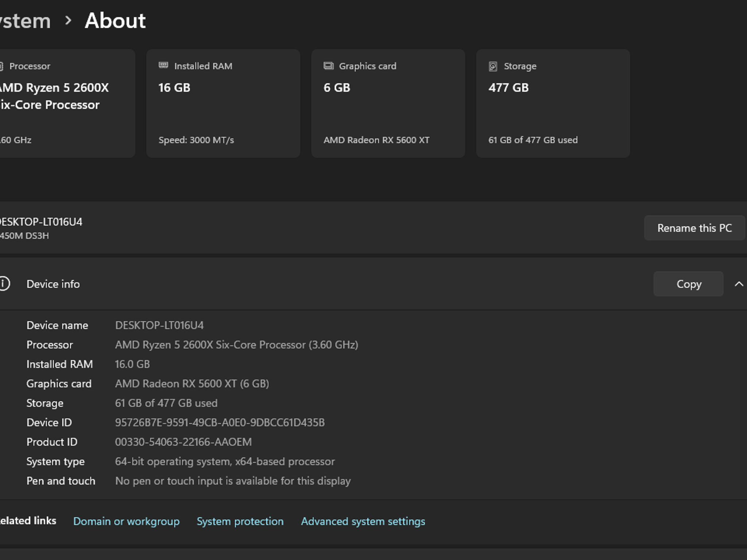
Task: Click Device name value DESKTOP-LT016U4
Action: 159,325
